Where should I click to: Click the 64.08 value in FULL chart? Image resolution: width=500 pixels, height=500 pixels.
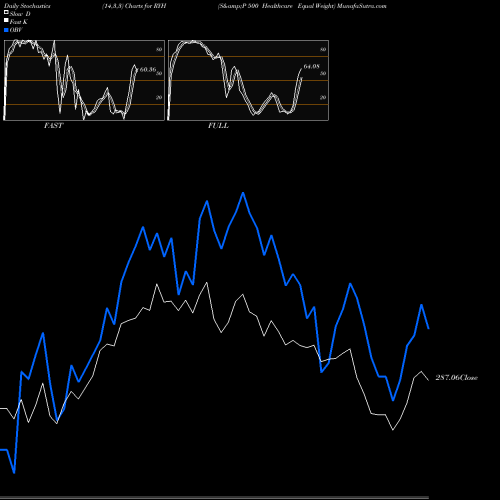click(x=312, y=67)
